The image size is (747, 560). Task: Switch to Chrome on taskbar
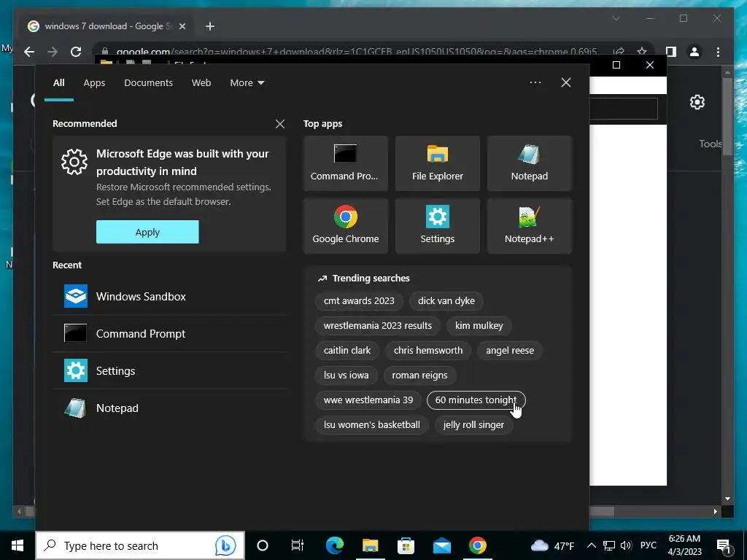(x=477, y=545)
